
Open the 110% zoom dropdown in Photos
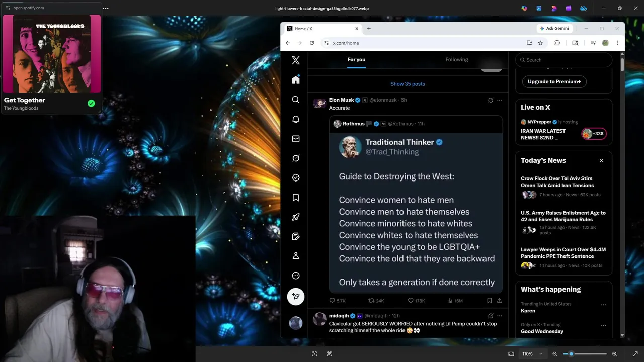click(x=532, y=354)
